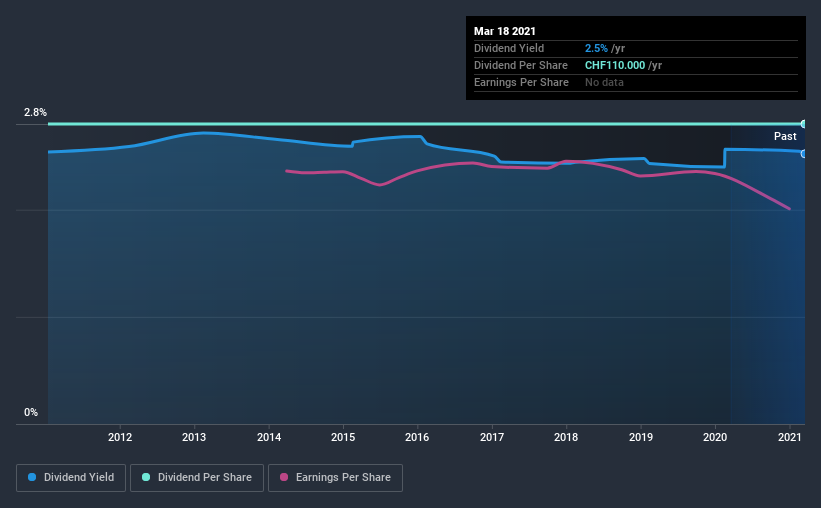
Task: Click the CHF110.000 tooltip value
Action: tap(615, 65)
